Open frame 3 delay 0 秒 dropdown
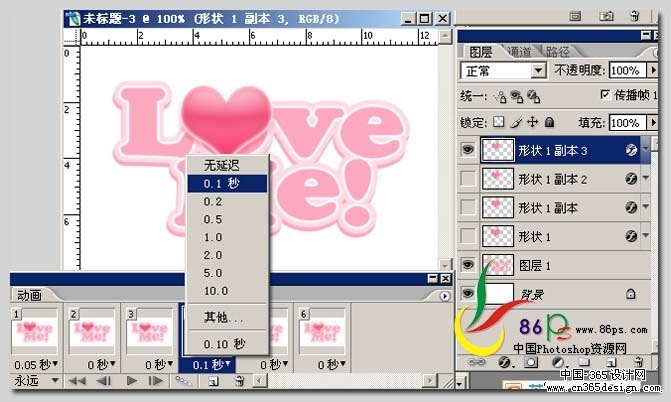The width and height of the screenshot is (671, 402). [159, 365]
